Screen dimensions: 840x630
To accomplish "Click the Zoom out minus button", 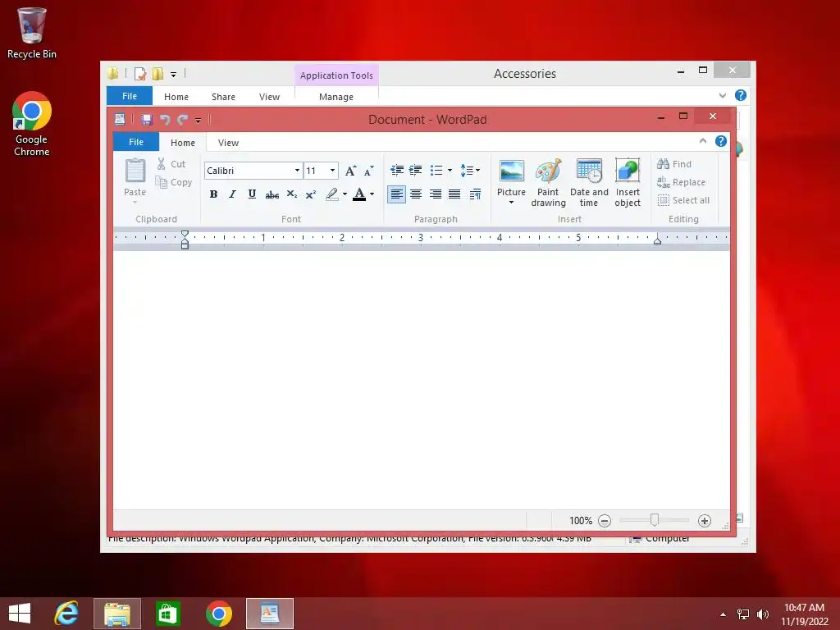I will (605, 521).
